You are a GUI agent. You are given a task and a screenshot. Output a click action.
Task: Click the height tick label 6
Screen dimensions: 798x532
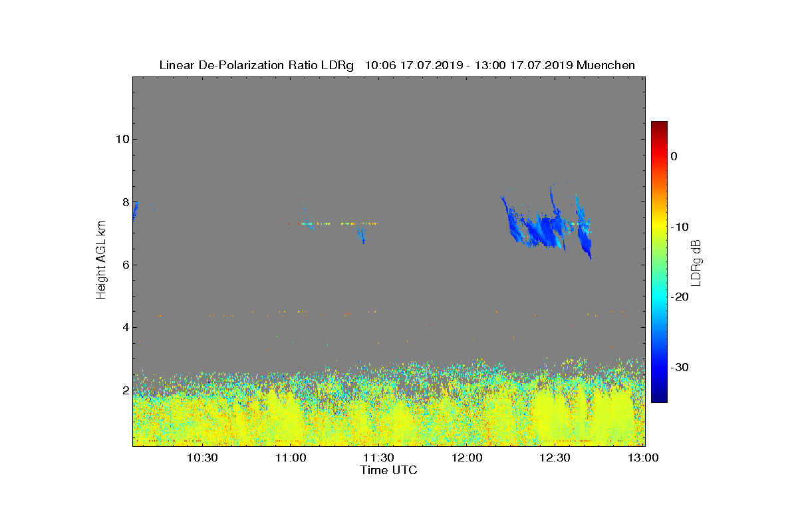(x=124, y=265)
